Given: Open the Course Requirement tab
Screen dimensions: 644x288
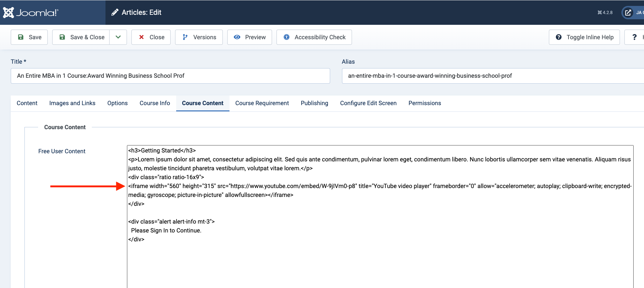Looking at the screenshot, I should pos(262,103).
